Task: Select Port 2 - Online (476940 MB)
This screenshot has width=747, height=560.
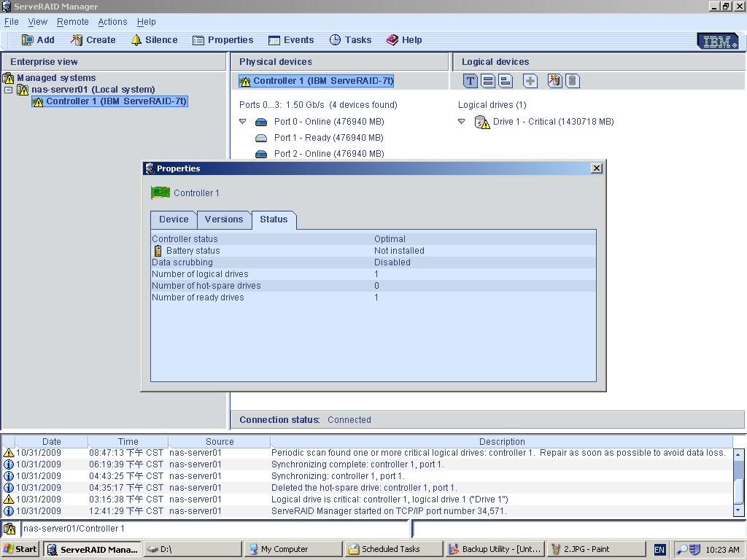Action: [x=329, y=154]
